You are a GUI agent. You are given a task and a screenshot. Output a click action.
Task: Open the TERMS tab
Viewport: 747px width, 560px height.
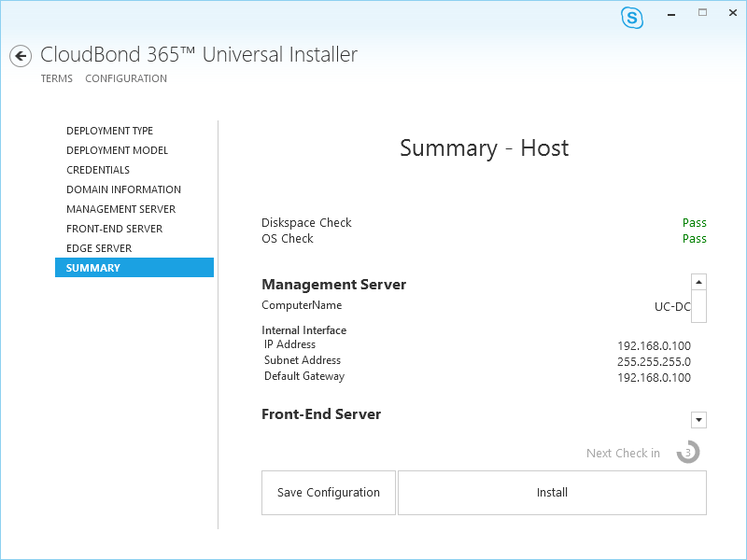[57, 78]
